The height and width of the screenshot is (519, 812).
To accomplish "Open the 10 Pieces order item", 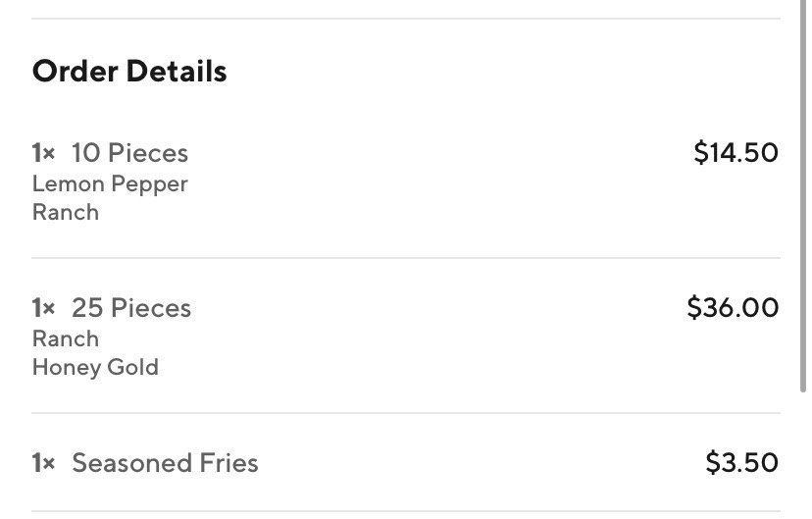I will point(129,153).
